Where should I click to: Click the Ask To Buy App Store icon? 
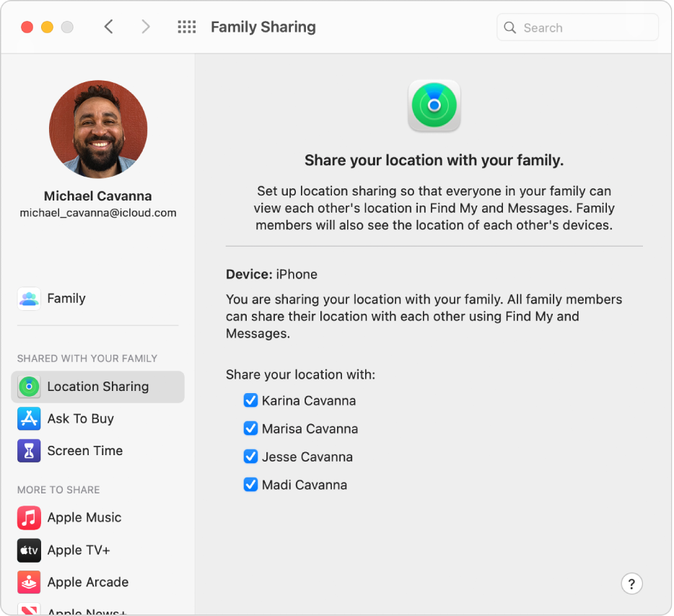(x=29, y=419)
